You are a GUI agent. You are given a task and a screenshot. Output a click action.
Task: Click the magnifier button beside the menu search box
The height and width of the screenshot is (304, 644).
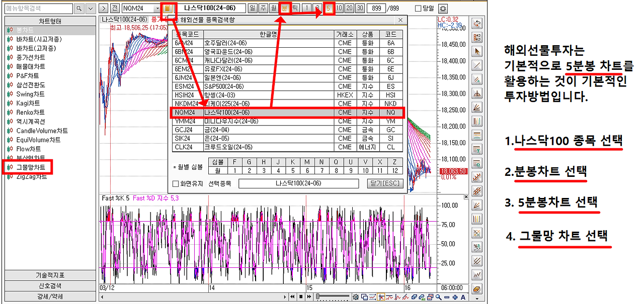click(79, 9)
